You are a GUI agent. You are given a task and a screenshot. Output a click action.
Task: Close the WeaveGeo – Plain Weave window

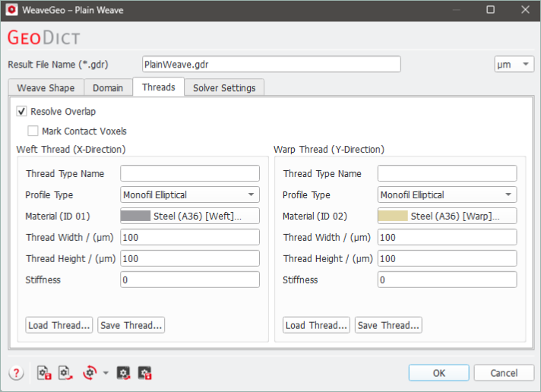pyautogui.click(x=525, y=10)
